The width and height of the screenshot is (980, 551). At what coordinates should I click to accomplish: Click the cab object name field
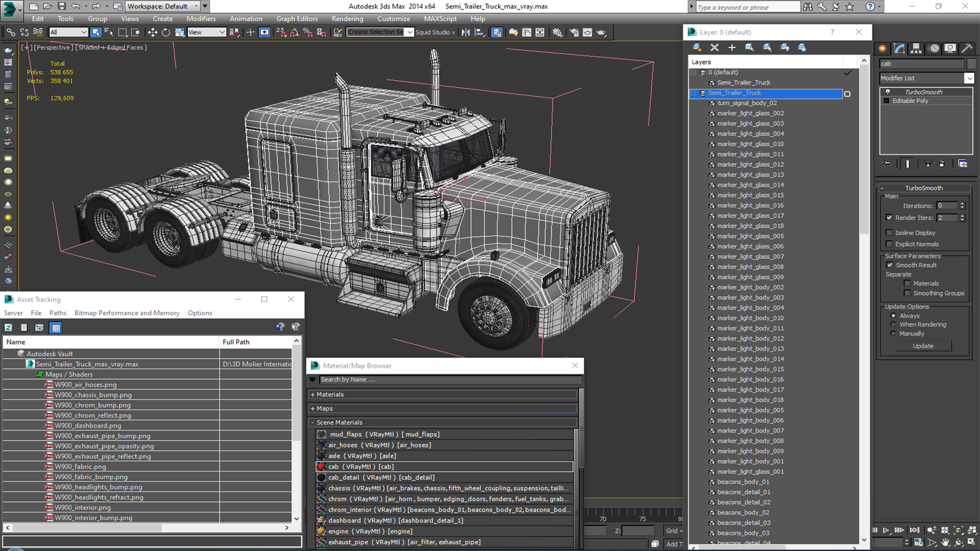(x=922, y=64)
